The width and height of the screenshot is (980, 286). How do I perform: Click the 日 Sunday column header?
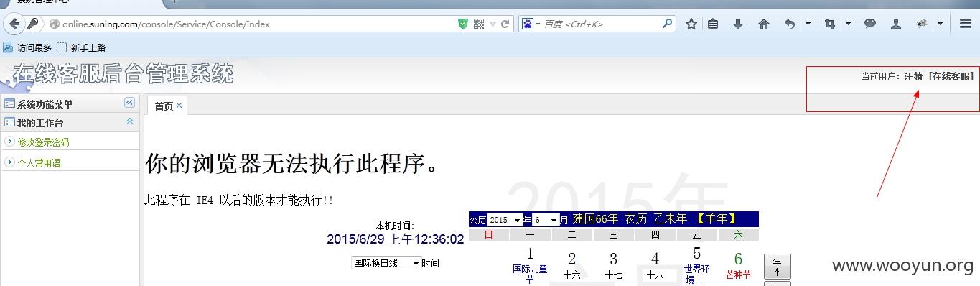pyautogui.click(x=489, y=234)
